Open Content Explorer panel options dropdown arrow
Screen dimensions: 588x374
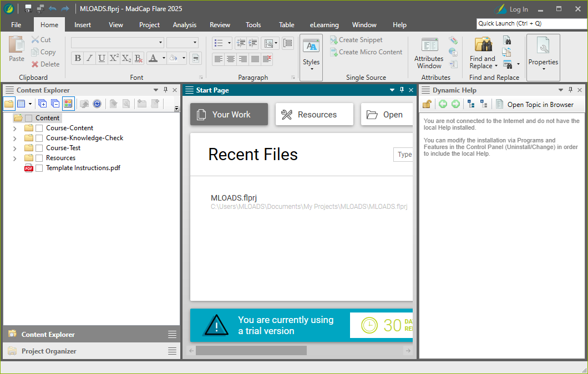[x=156, y=90]
